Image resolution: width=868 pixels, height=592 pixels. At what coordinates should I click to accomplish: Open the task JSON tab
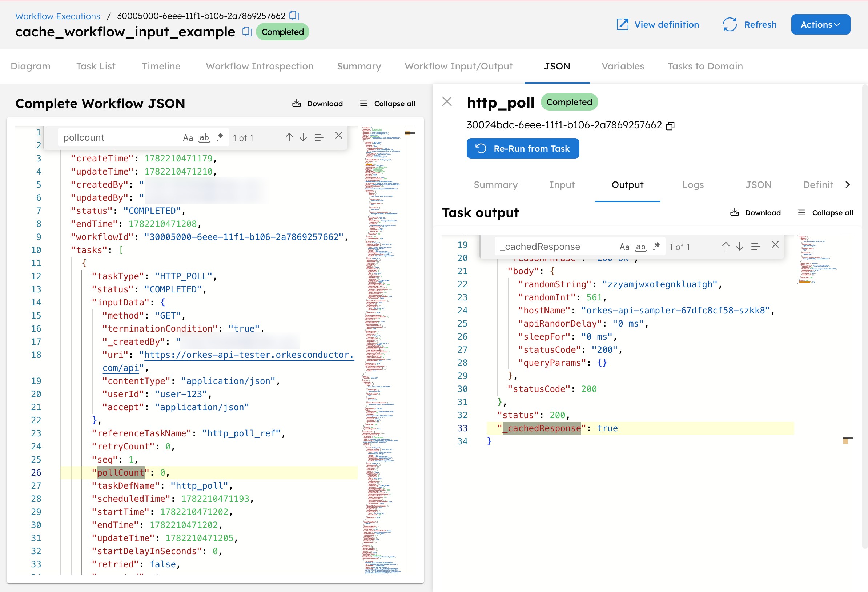(x=758, y=185)
